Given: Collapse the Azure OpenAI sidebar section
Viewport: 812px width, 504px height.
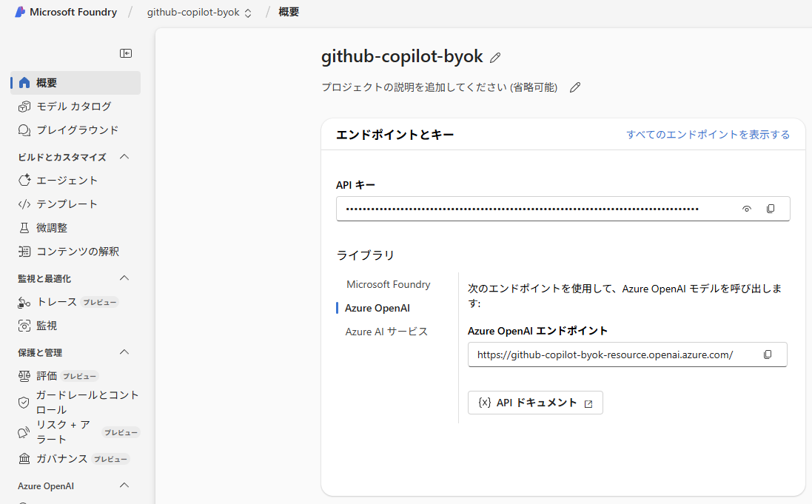Looking at the screenshot, I should pos(124,485).
